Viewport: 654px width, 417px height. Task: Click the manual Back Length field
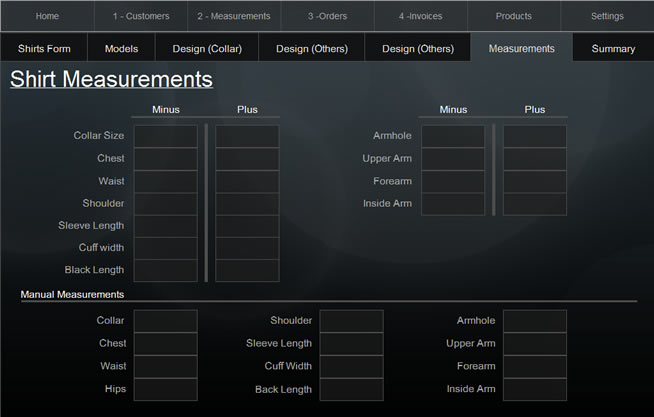coord(352,389)
